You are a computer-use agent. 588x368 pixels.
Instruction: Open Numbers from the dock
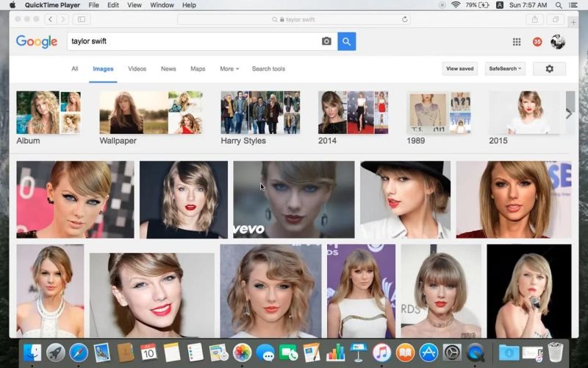[335, 353]
